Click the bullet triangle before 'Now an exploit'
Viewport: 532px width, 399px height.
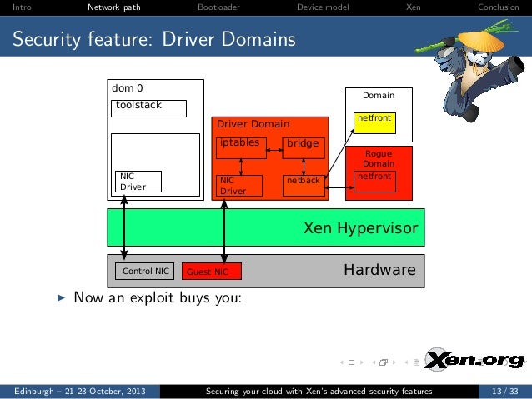point(61,298)
